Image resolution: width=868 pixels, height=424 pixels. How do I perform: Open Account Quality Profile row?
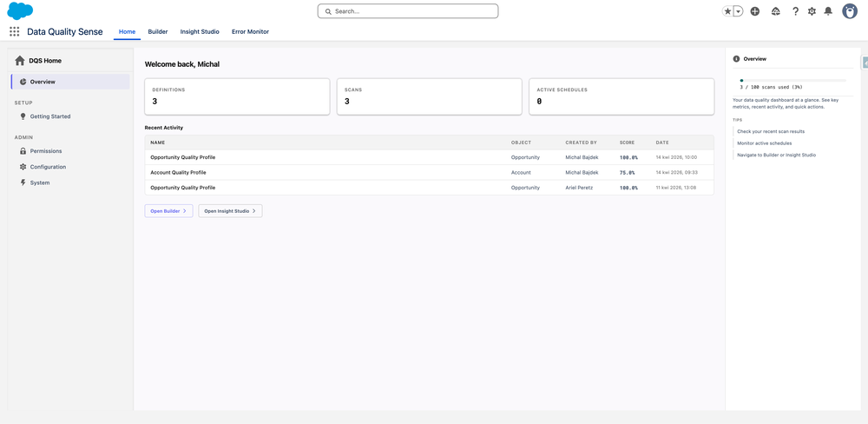[x=430, y=172]
